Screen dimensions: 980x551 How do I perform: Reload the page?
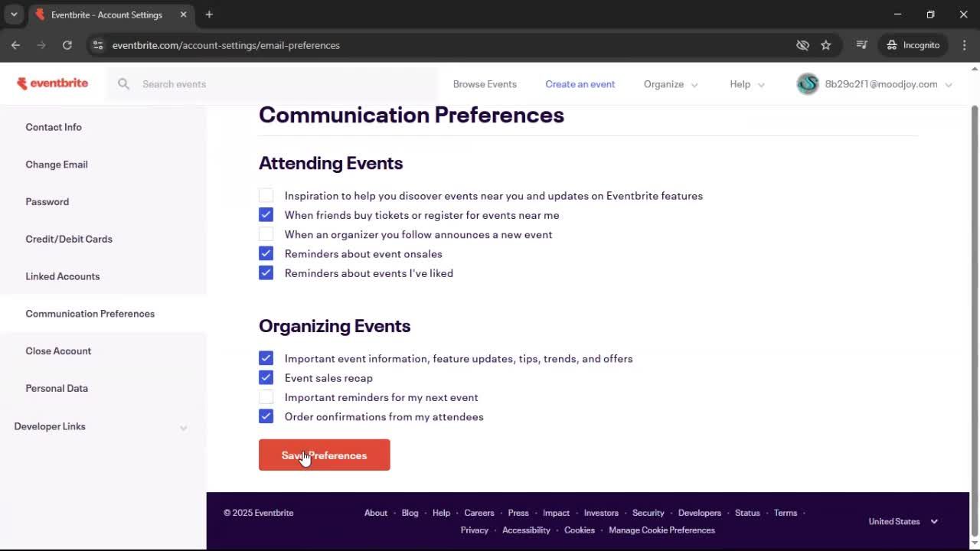pyautogui.click(x=67, y=45)
